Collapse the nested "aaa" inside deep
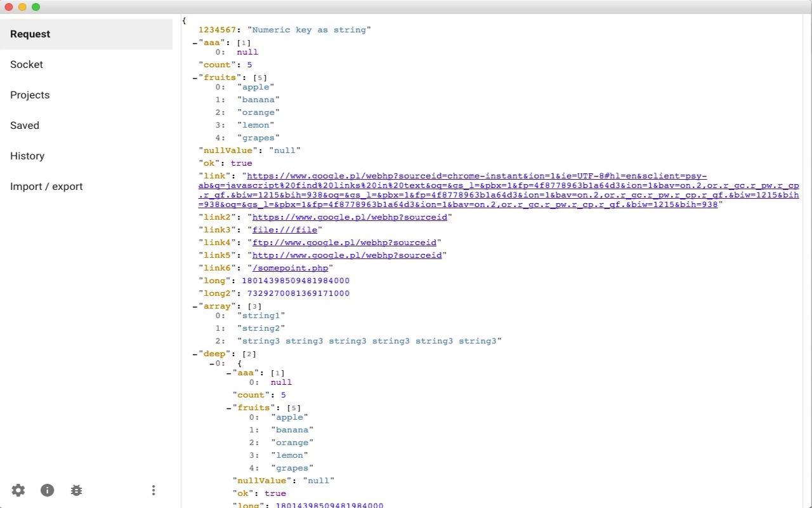The width and height of the screenshot is (812, 508). (229, 373)
